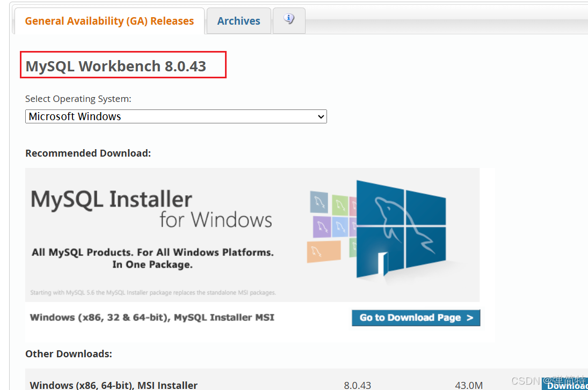Click the file size value 43.0M
This screenshot has width=588, height=390.
pyautogui.click(x=469, y=385)
